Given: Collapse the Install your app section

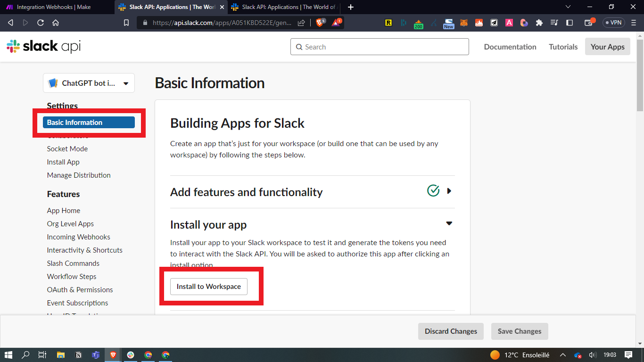Looking at the screenshot, I should tap(449, 223).
